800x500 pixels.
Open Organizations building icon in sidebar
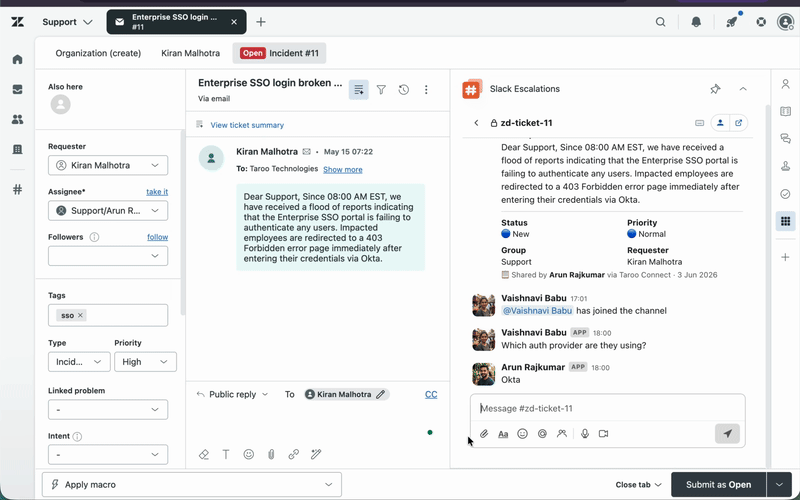pyautogui.click(x=17, y=149)
